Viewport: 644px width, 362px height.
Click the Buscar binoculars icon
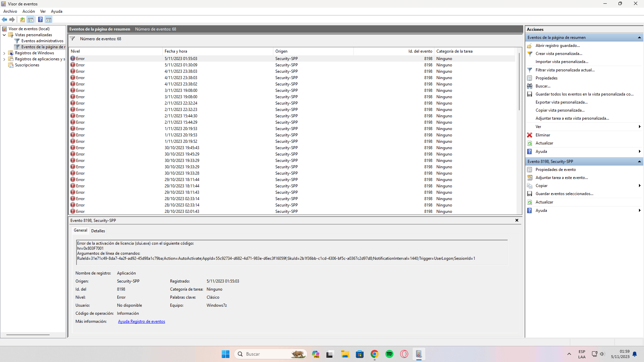(x=530, y=86)
